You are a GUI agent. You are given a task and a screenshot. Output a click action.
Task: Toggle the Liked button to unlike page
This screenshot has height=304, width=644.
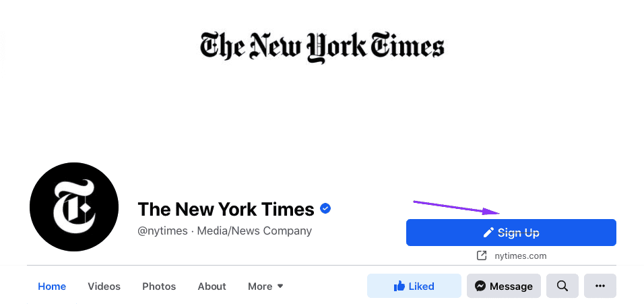(414, 286)
